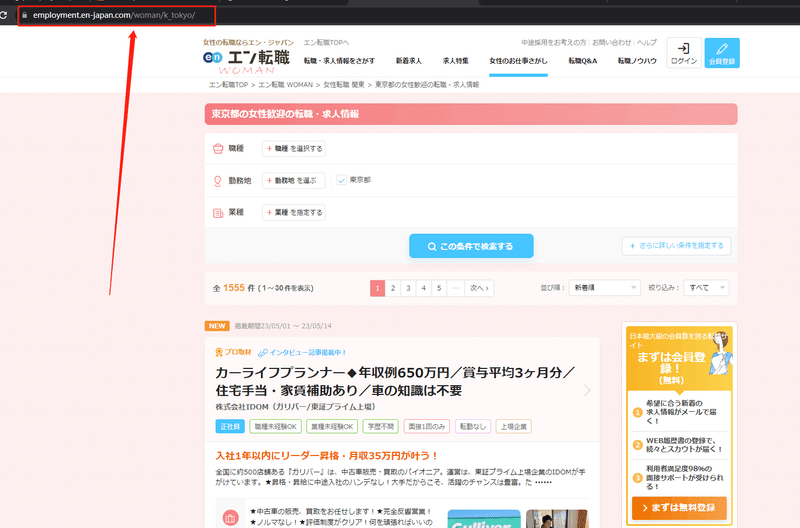Click the person photo thumbnail
Screen dimensions: 800x528
tap(557, 518)
